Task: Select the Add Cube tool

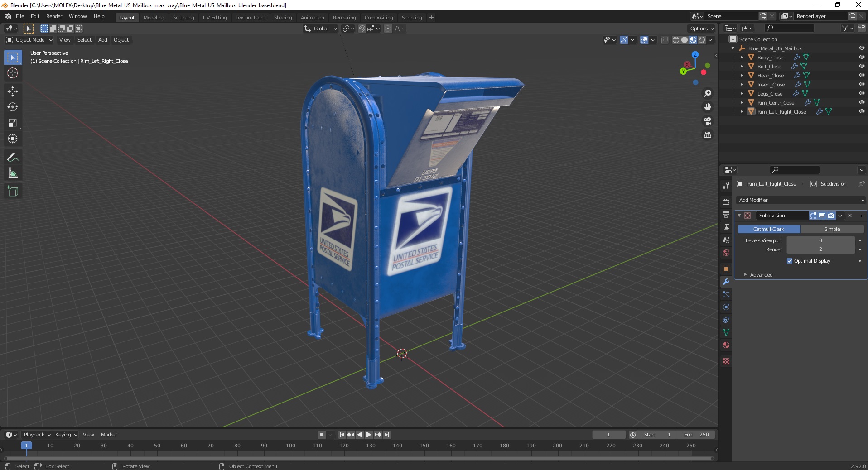Action: click(13, 191)
